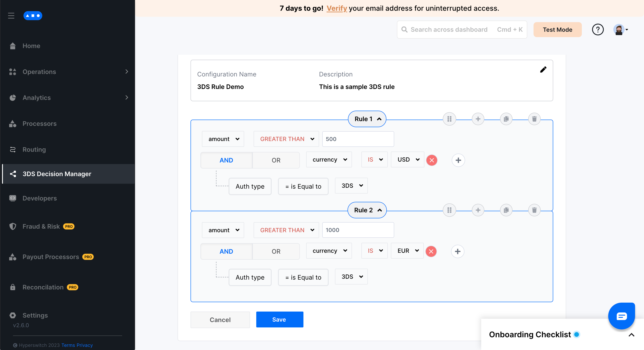Click the Save button
The height and width of the screenshot is (350, 644).
click(x=280, y=320)
